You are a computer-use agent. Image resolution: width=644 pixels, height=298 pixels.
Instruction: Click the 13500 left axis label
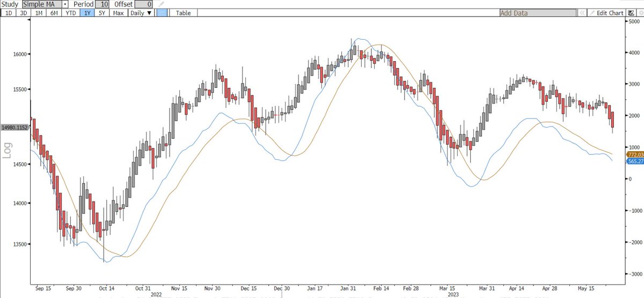tap(19, 244)
